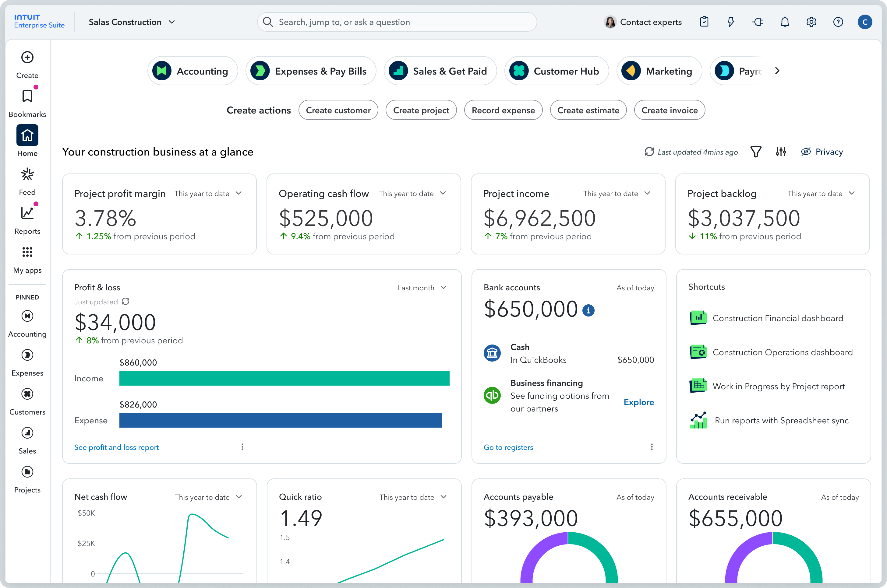Open the Reports chart icon
This screenshot has width=887, height=588.
(x=27, y=213)
